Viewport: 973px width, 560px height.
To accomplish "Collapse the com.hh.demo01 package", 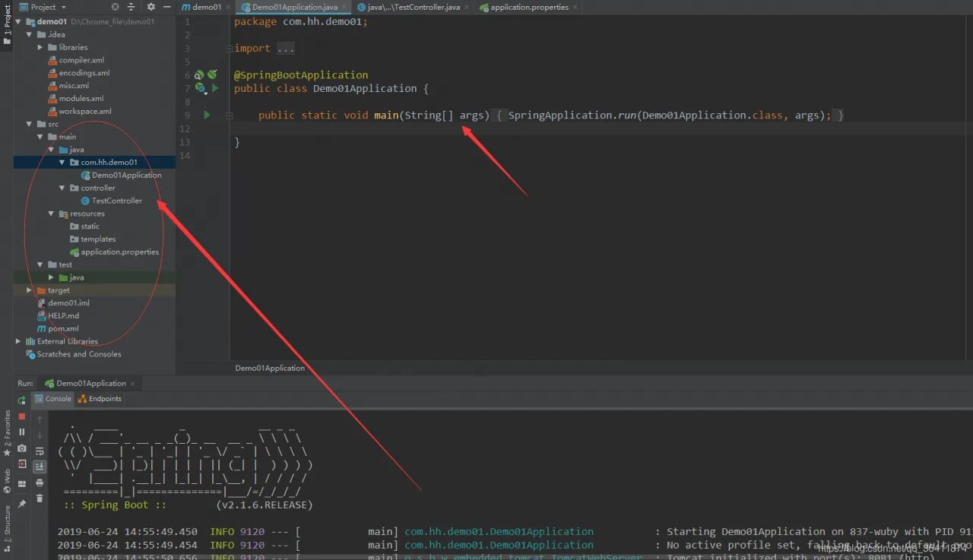I will point(62,162).
